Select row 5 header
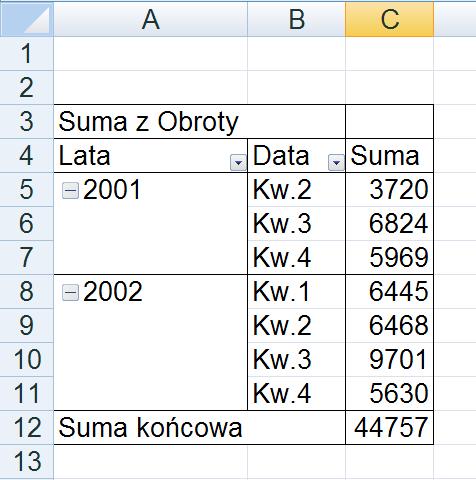This screenshot has width=476, height=480. 27,189
